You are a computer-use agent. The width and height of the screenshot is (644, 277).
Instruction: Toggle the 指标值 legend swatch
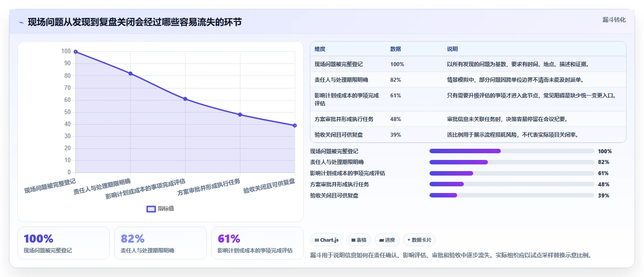click(x=151, y=209)
